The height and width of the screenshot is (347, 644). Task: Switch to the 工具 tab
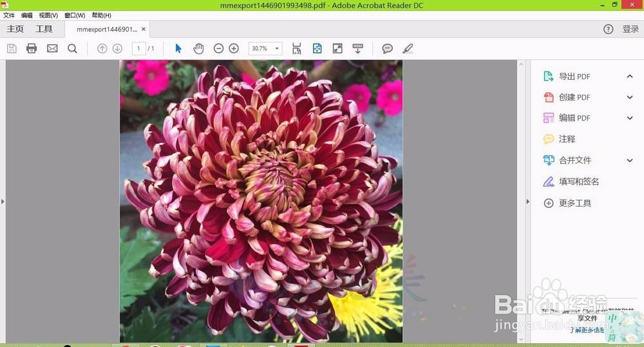pyautogui.click(x=44, y=29)
